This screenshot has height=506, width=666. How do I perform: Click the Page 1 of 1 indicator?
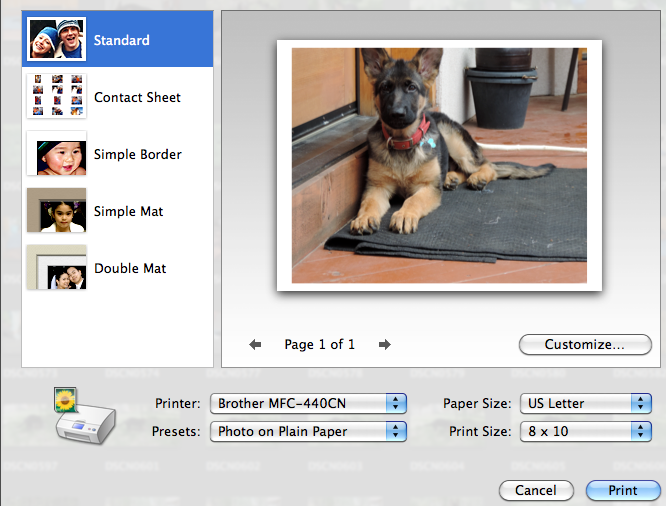coord(319,344)
